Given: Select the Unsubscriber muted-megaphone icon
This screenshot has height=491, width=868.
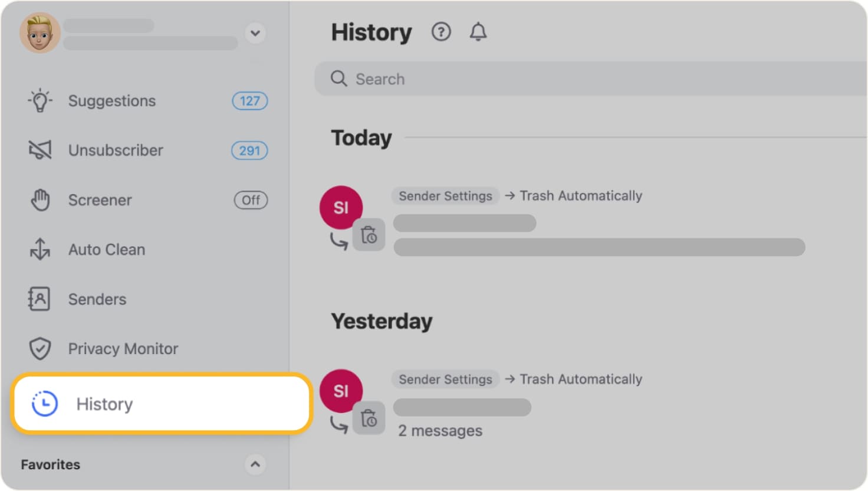Looking at the screenshot, I should [x=40, y=150].
